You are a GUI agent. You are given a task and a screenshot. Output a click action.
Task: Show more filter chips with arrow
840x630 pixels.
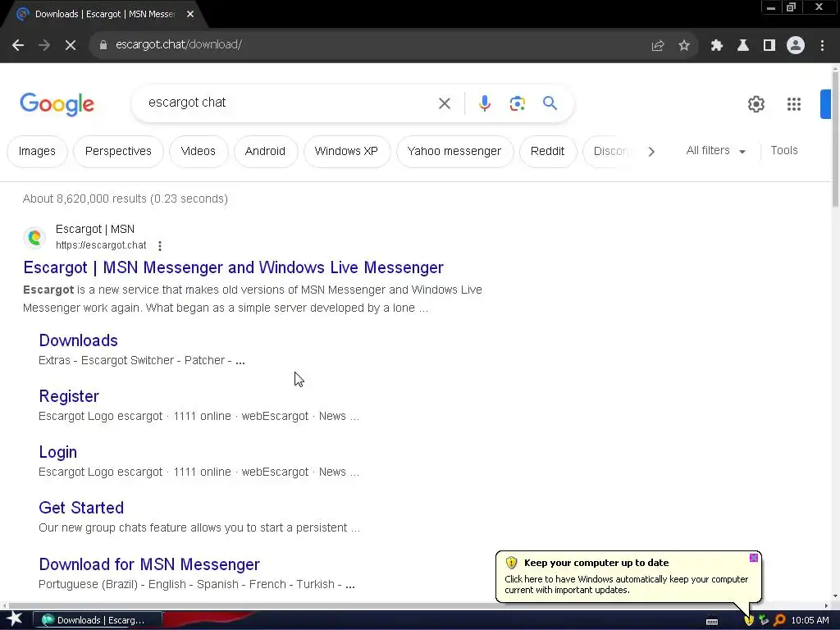point(651,152)
